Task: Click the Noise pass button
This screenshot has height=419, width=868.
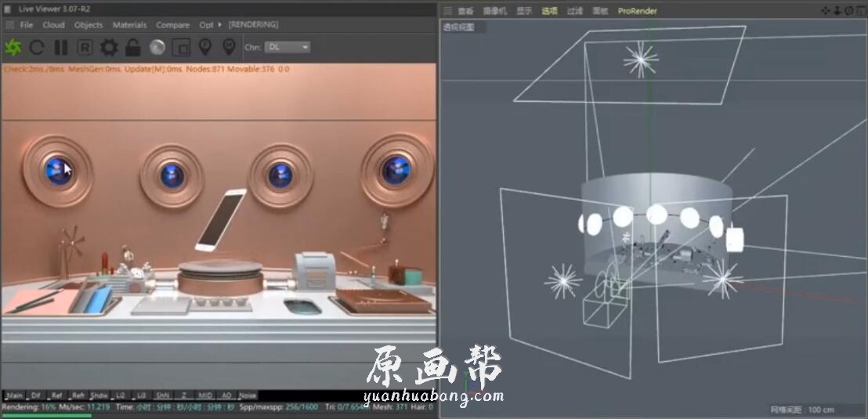Action: 248,396
